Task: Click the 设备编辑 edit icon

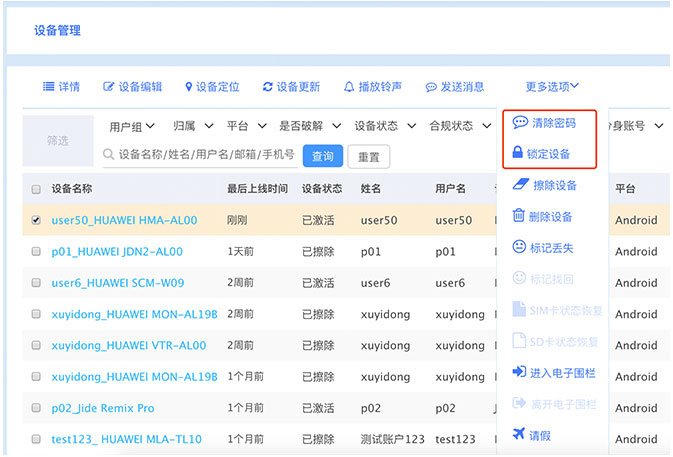Action: 109,87
